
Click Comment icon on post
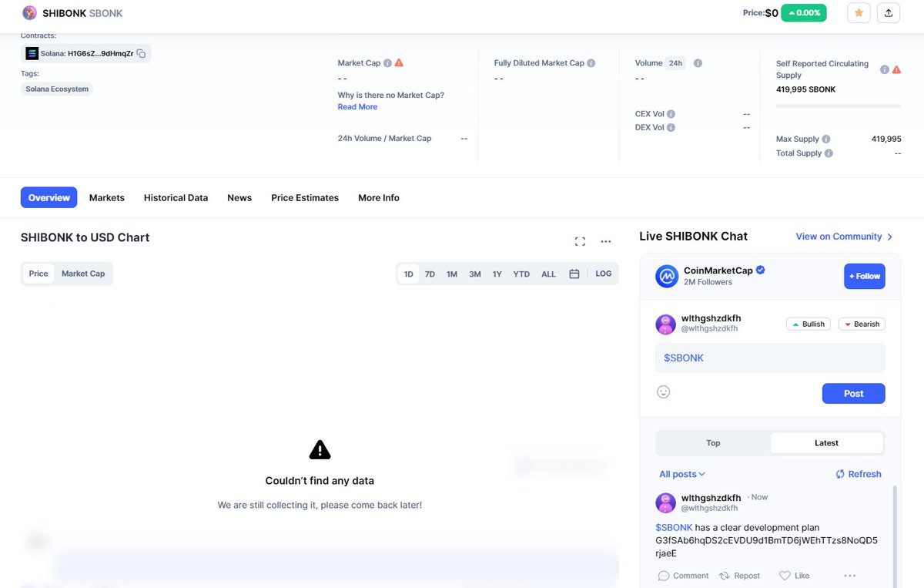664,576
